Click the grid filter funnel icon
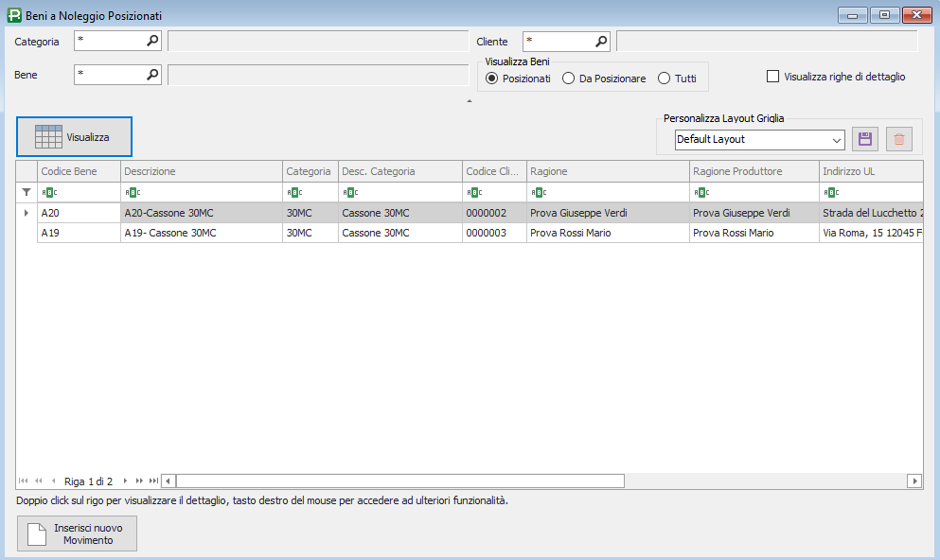 (x=27, y=192)
